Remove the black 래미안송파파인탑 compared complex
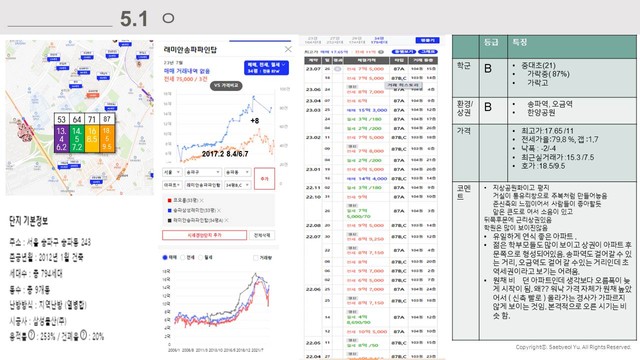This screenshot has width=640, height=360. (227, 220)
